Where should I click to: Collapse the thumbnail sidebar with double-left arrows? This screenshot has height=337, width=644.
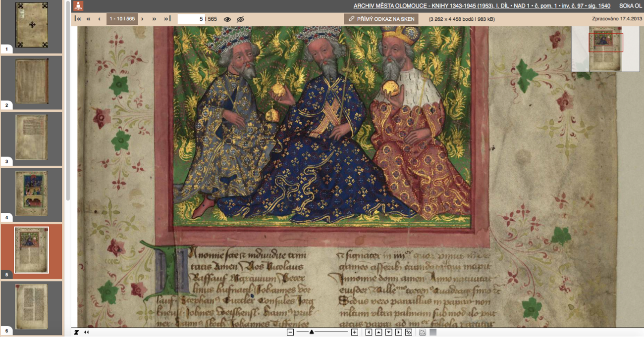[87, 332]
